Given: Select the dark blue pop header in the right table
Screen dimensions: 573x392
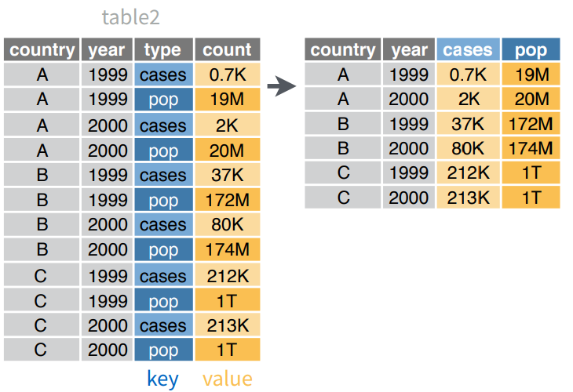Looking at the screenshot, I should [531, 49].
